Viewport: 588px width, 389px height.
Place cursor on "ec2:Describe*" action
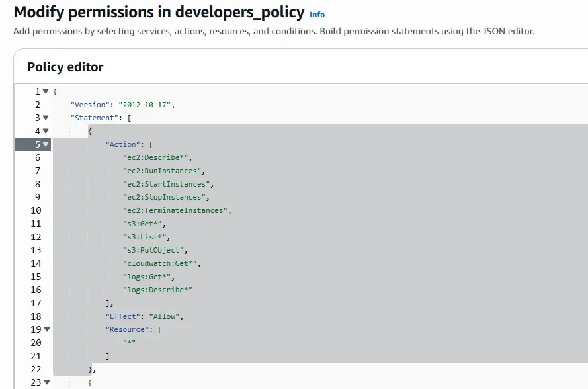click(157, 157)
